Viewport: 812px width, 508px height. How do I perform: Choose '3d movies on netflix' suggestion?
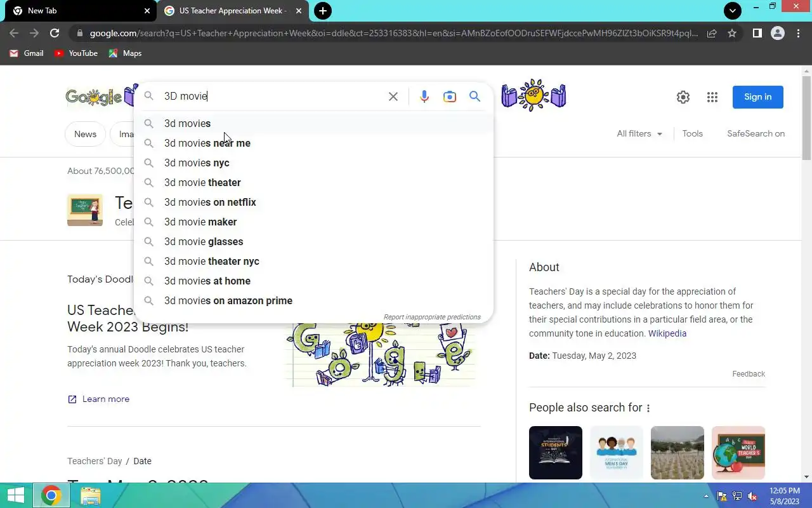tap(313, 202)
